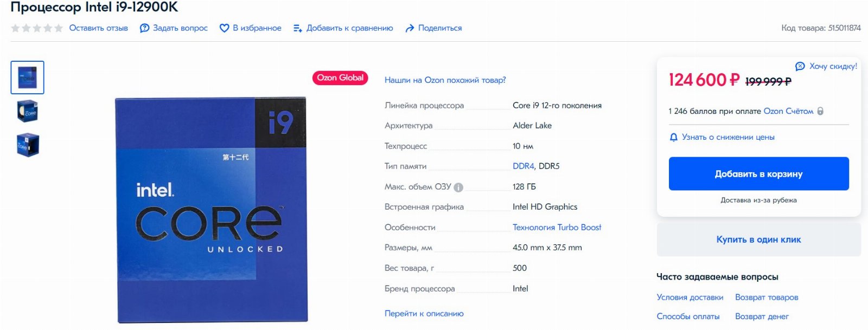
Task: Open the Технология Turbo Boost link
Action: point(557,228)
